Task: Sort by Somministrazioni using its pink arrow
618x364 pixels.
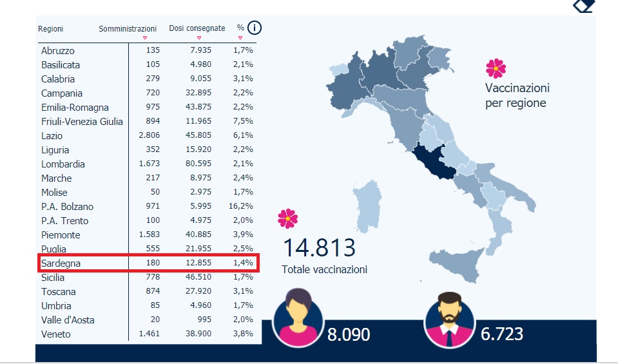Action: pyautogui.click(x=144, y=38)
